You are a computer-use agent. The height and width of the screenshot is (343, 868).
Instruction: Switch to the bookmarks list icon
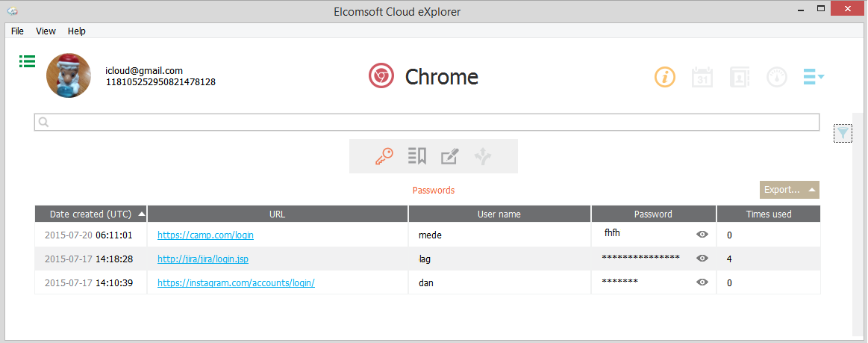click(416, 156)
